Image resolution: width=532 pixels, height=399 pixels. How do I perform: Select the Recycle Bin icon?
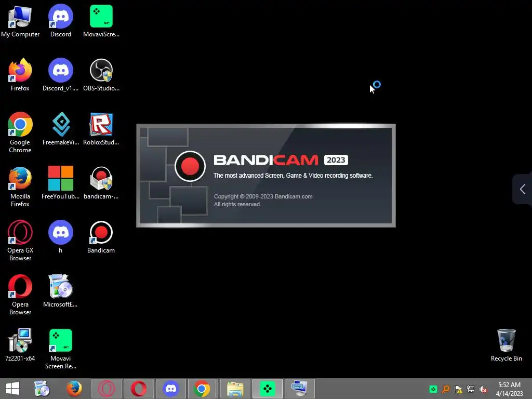506,345
